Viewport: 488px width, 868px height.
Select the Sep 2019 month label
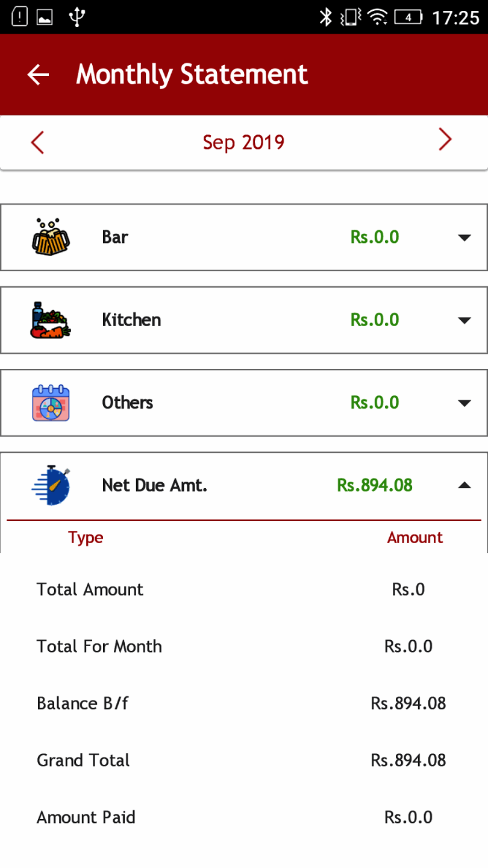click(x=243, y=142)
